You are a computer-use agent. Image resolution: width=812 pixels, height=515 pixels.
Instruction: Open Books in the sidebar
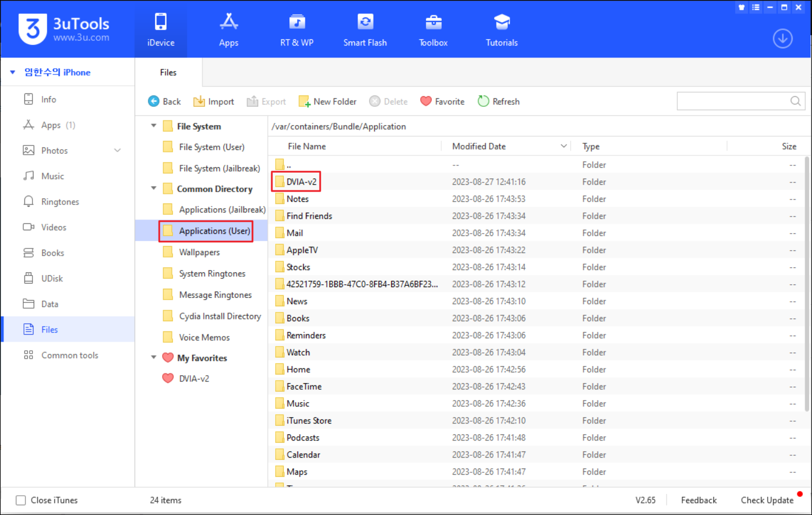(68, 252)
